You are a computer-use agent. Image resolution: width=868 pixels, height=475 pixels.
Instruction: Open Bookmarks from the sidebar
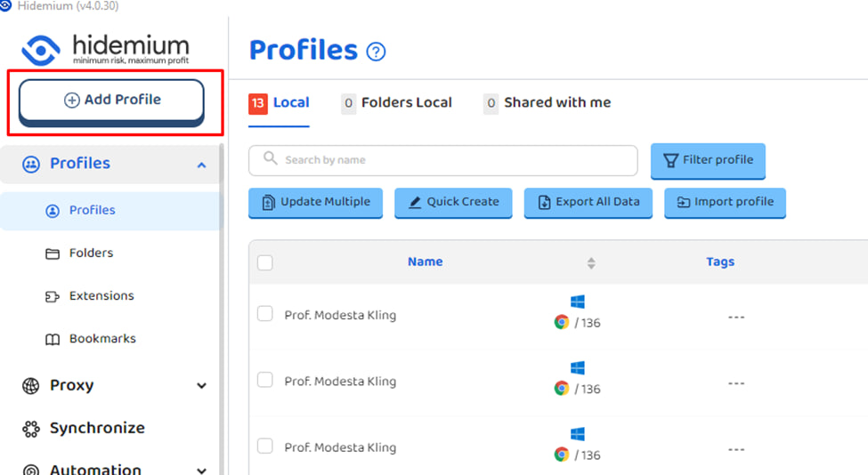pyautogui.click(x=101, y=339)
